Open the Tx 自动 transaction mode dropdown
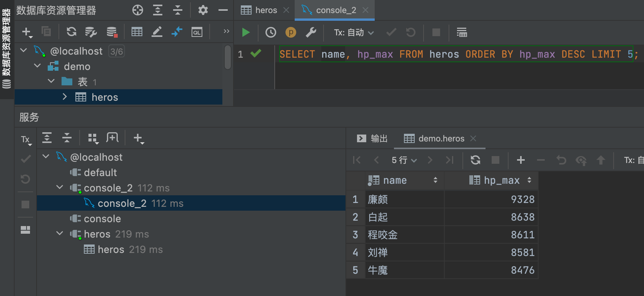The height and width of the screenshot is (296, 644). [354, 33]
